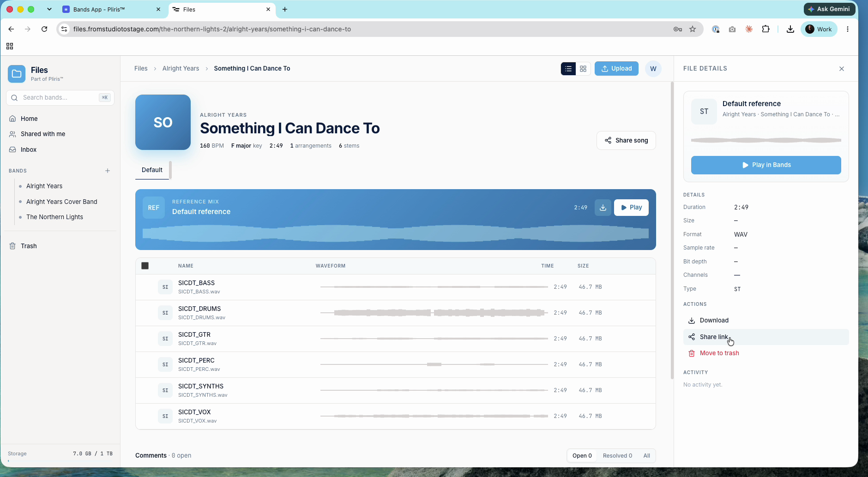Open the Chrome three-dot menu
The image size is (868, 477).
(848, 29)
